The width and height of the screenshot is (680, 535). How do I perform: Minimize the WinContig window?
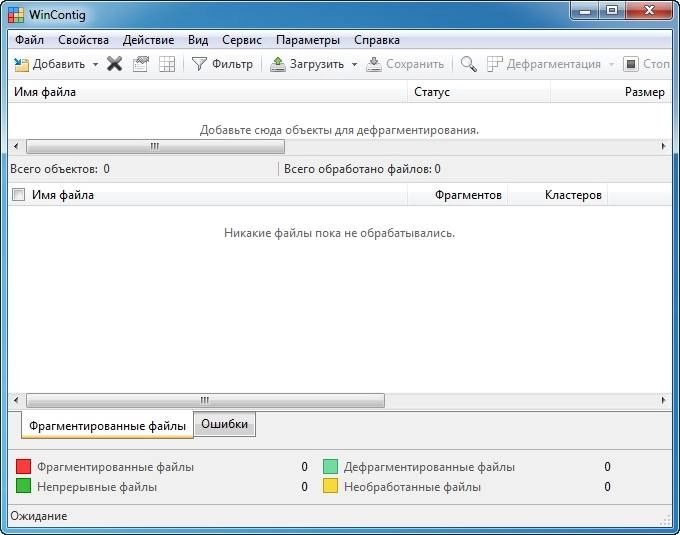point(585,10)
